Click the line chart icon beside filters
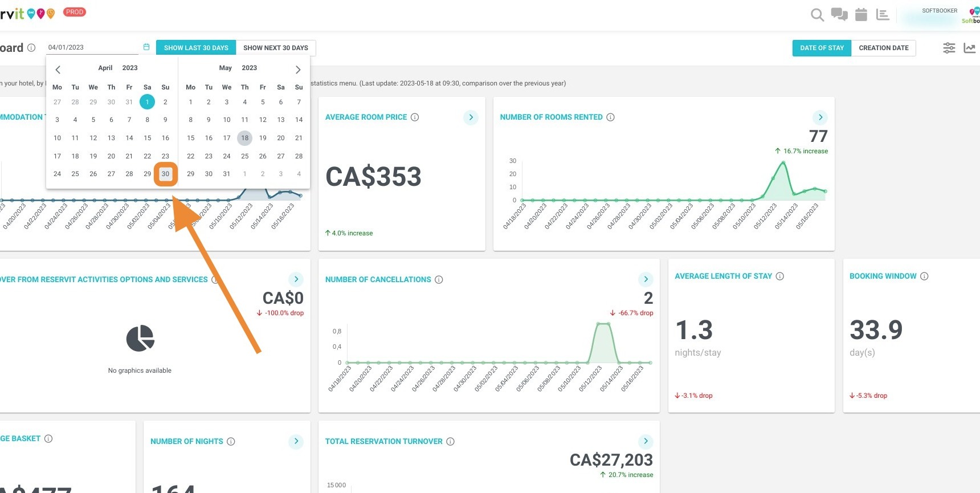 (x=970, y=48)
